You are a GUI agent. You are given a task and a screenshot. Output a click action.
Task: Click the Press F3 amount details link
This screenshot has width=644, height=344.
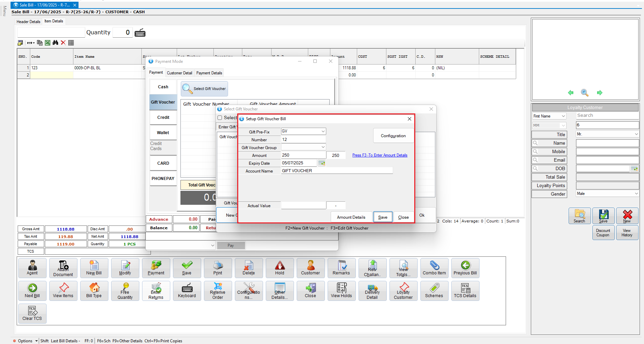click(380, 155)
